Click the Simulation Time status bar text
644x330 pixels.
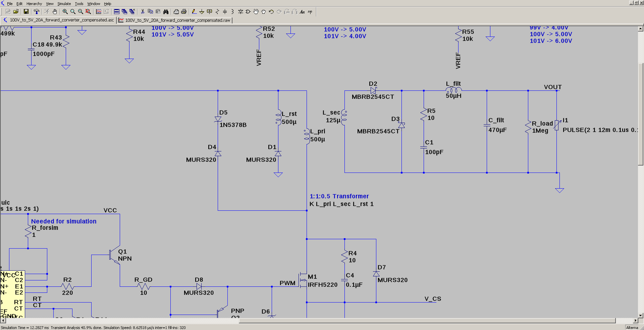[x=93, y=328]
